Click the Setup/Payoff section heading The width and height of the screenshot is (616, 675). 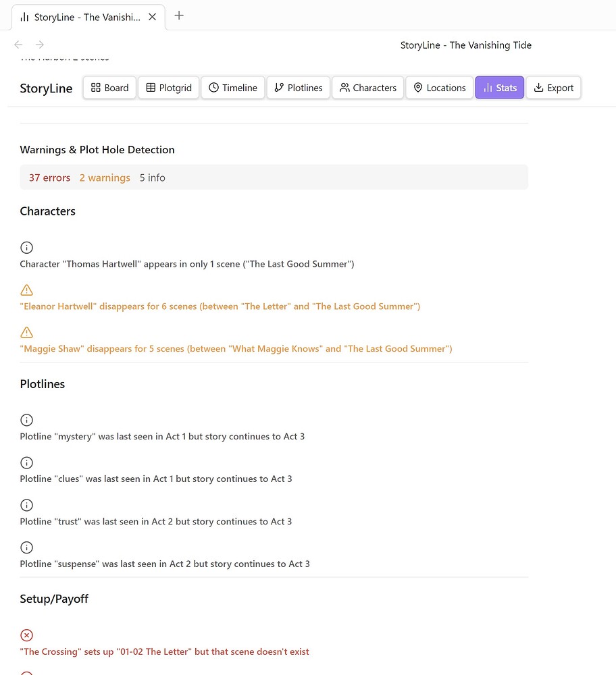(54, 599)
